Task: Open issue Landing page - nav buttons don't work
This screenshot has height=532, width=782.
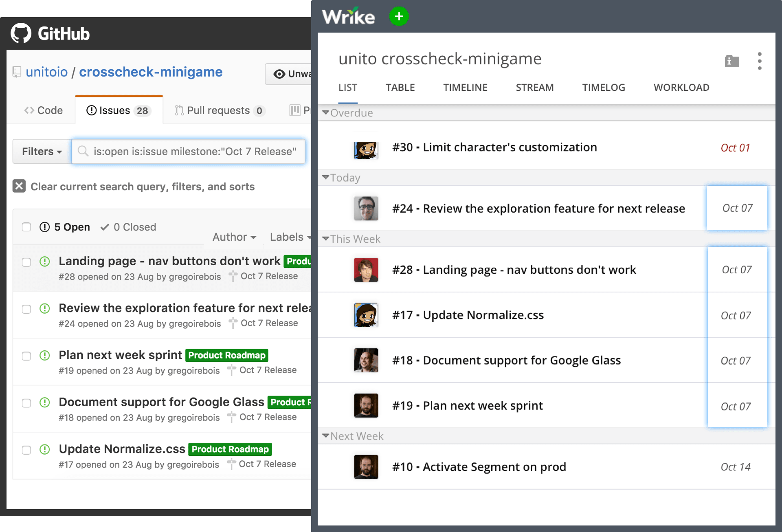Action: tap(169, 261)
